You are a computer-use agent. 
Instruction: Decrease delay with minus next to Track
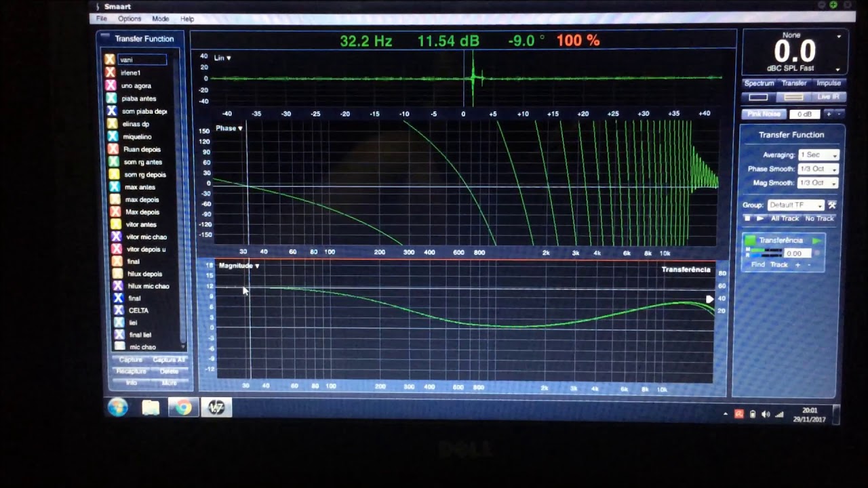click(808, 265)
